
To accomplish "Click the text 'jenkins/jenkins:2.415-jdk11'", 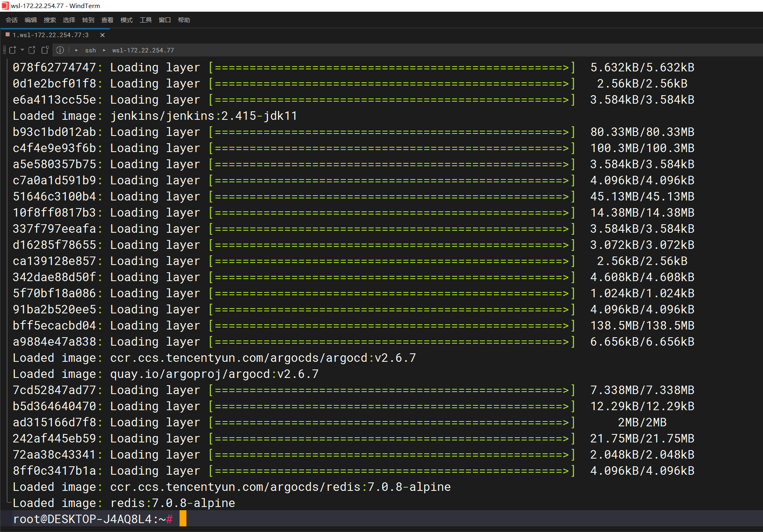I will pos(204,116).
